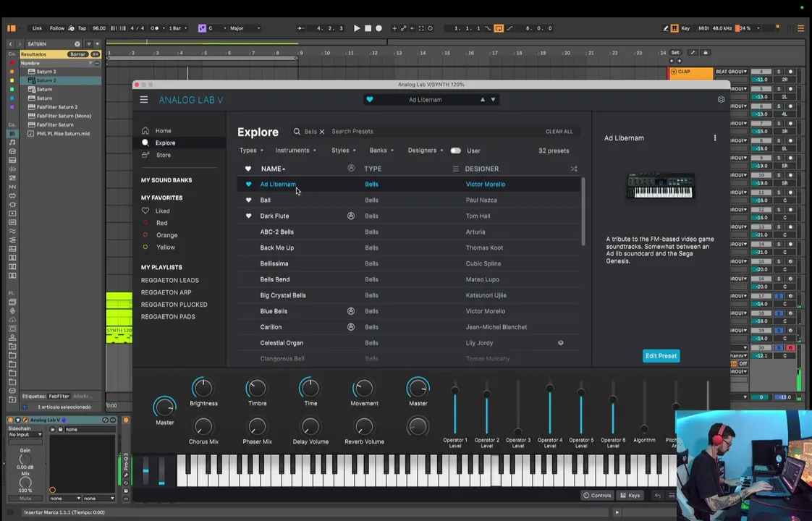The height and width of the screenshot is (521, 812).
Task: Open list view options icon next to Designer
Action: pyautogui.click(x=456, y=169)
